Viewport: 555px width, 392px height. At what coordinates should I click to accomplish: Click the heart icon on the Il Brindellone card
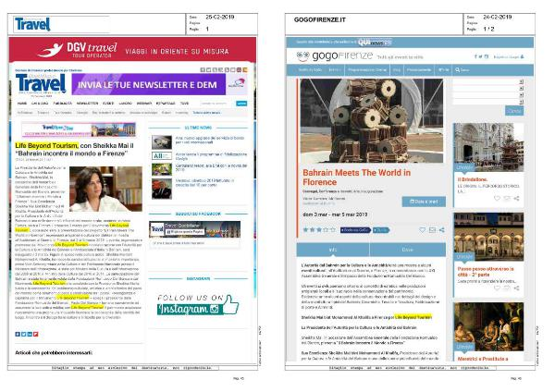tap(497, 199)
